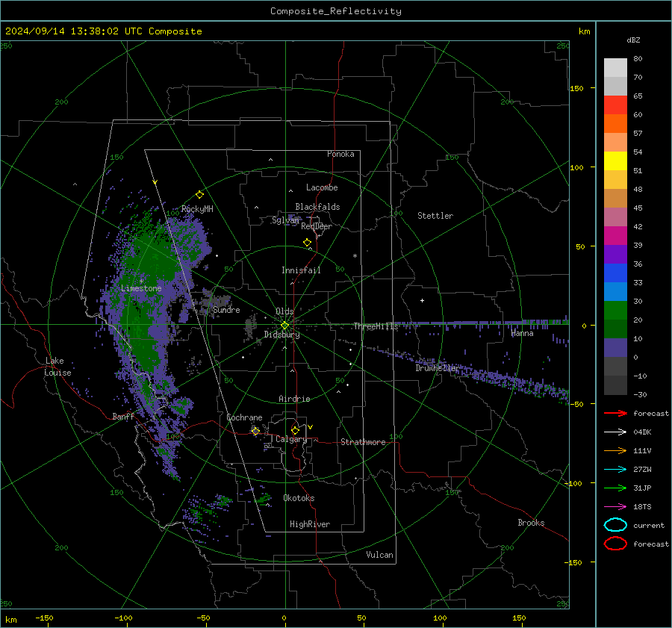Screen dimensions: 672x628
Task: Click the 'Sylvan' map label
Action: tap(285, 220)
